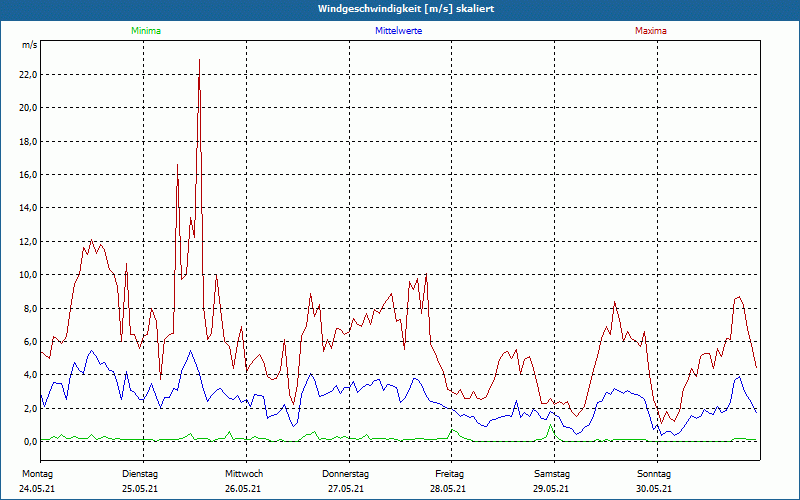
Task: Click the 2,0 y-axis value
Action: point(31,408)
